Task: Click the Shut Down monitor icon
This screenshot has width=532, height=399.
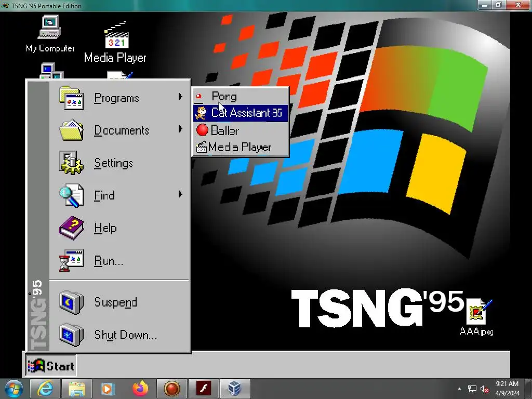Action: coord(71,335)
